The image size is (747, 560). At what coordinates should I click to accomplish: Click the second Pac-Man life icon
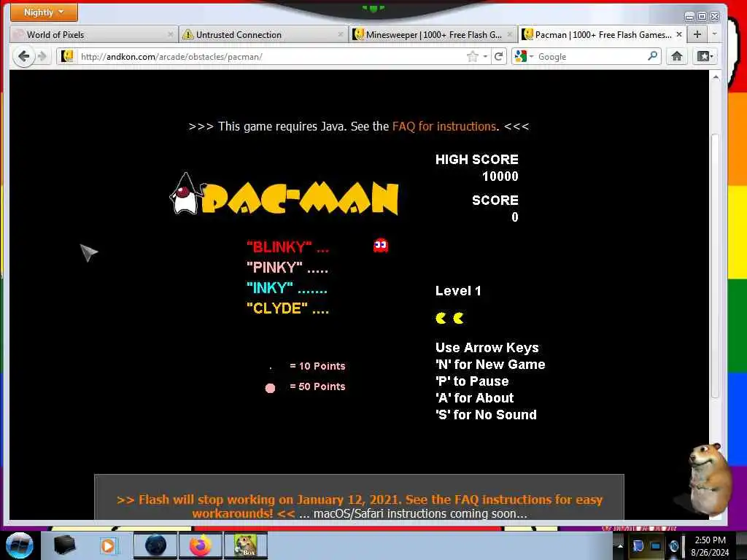pyautogui.click(x=458, y=318)
